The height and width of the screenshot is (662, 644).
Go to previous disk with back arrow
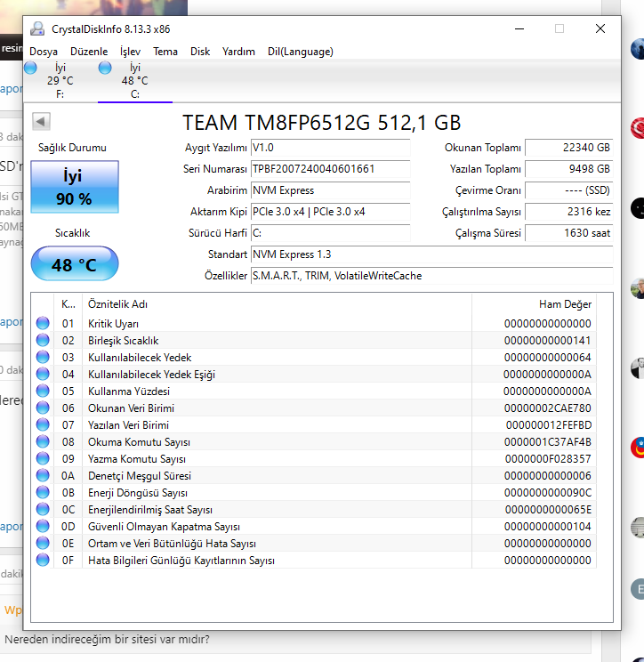(41, 122)
